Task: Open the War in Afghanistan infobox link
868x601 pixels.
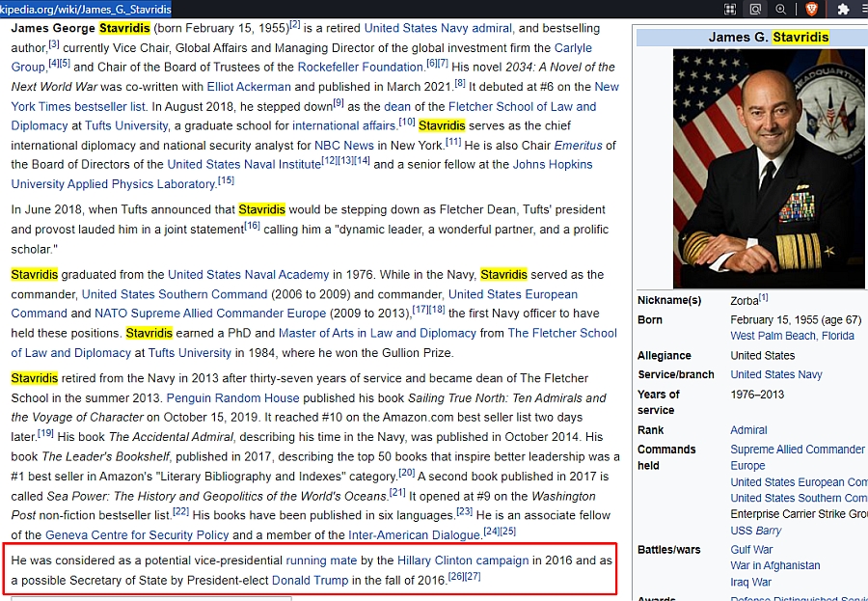Action: coord(775,565)
